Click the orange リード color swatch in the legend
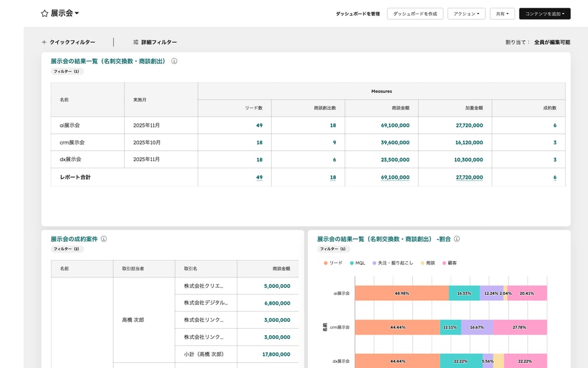588x368 pixels. (326, 263)
